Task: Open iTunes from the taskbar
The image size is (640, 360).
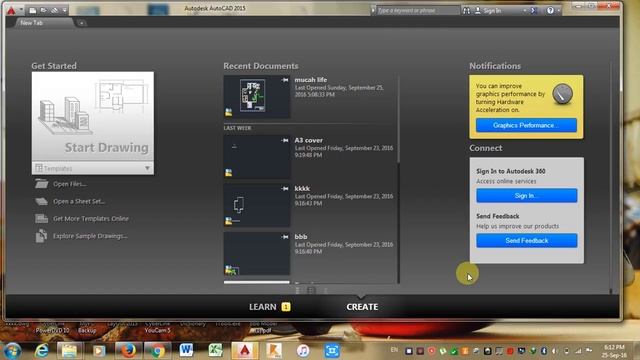Action: [x=303, y=351]
